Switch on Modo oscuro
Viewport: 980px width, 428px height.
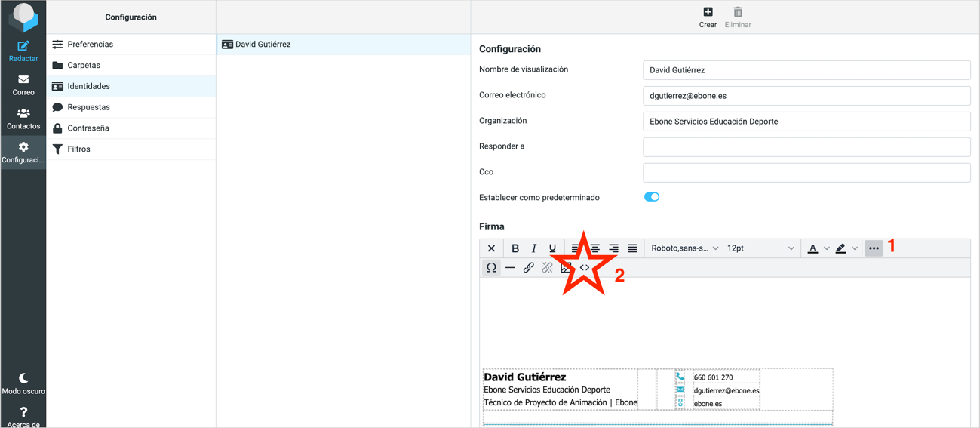point(23,383)
